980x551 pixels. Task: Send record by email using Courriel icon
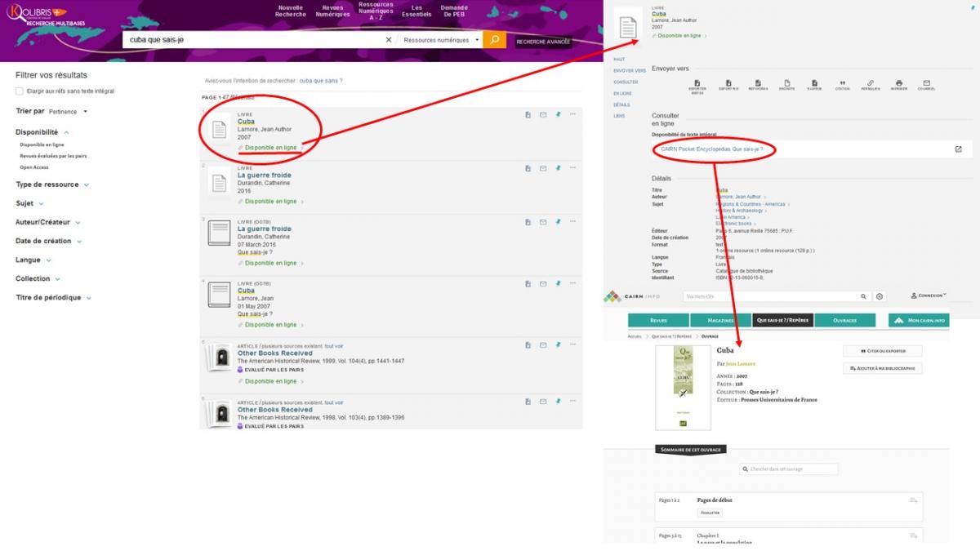tap(927, 82)
